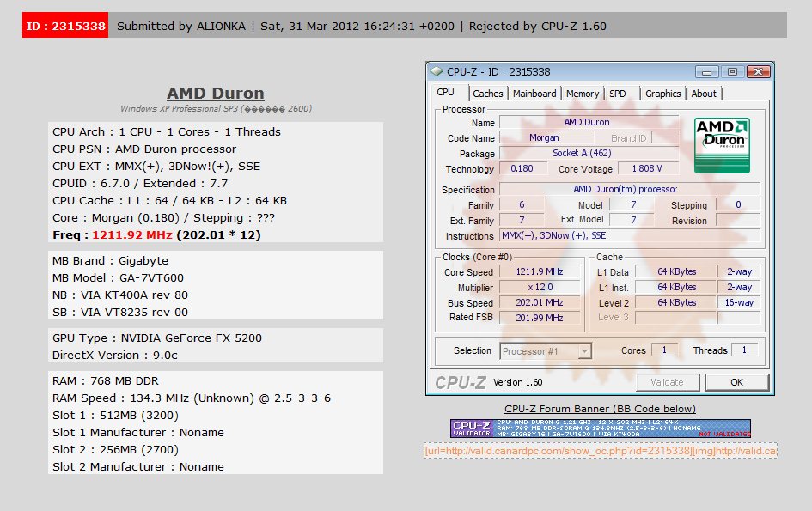
Task: Click the Stepping value 0
Action: click(738, 205)
